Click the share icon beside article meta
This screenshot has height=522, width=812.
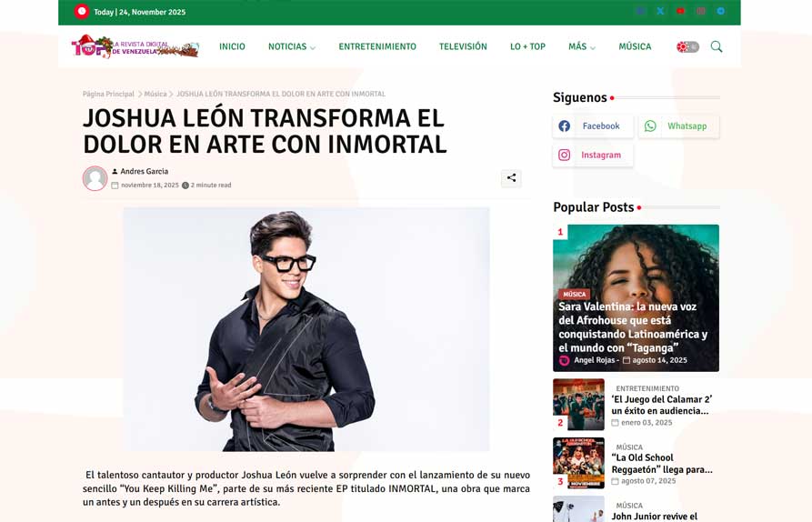coord(511,178)
